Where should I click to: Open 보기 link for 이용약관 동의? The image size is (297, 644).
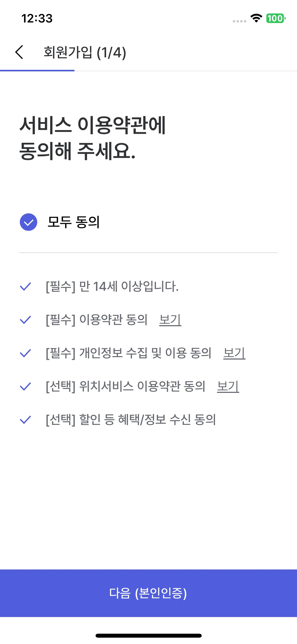pyautogui.click(x=170, y=320)
